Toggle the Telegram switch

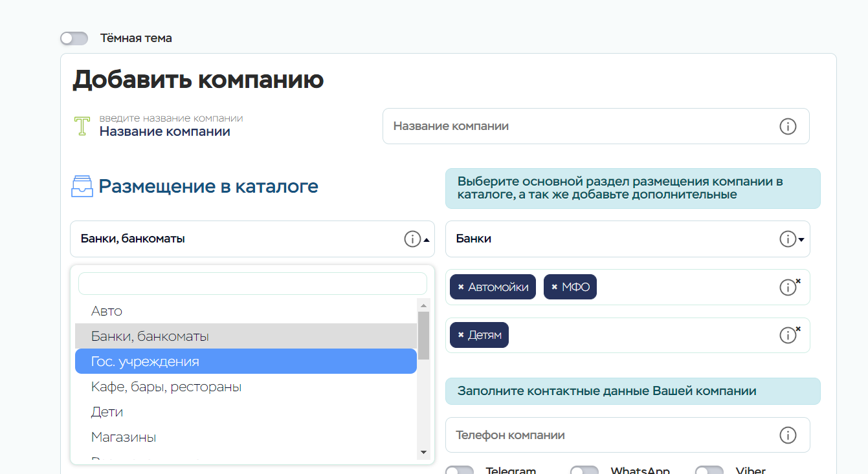[460, 471]
